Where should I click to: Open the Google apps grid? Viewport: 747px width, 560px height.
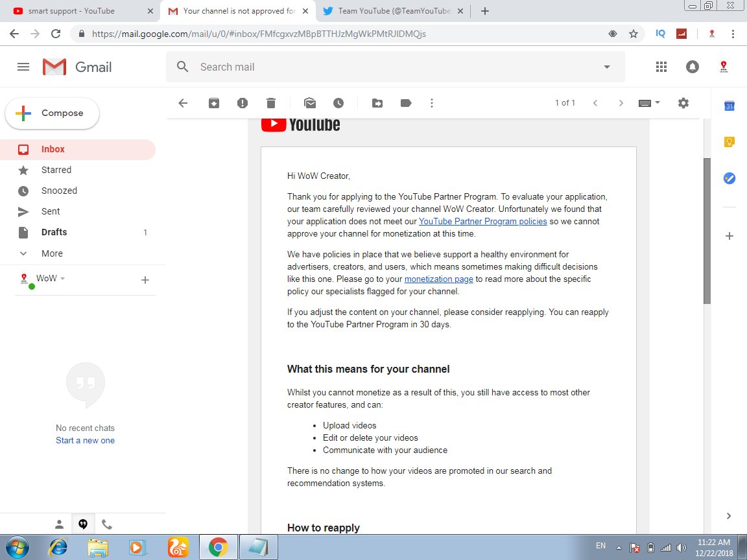[x=661, y=67]
